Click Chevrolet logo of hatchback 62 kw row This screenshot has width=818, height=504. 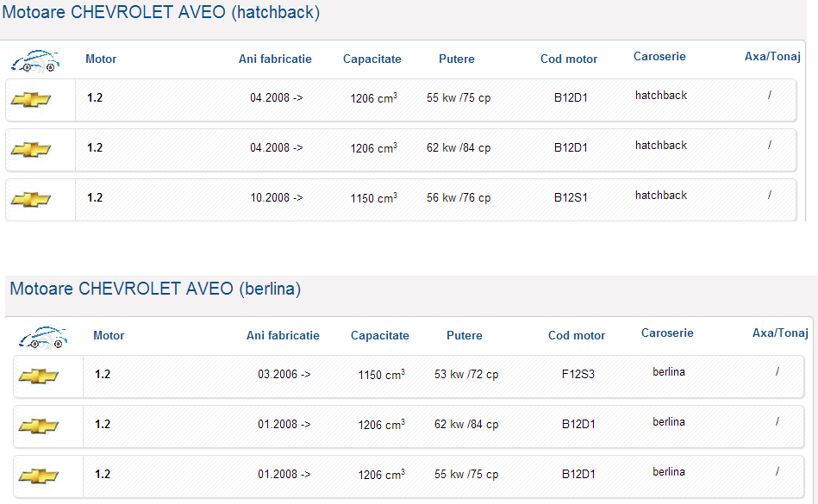[x=31, y=150]
